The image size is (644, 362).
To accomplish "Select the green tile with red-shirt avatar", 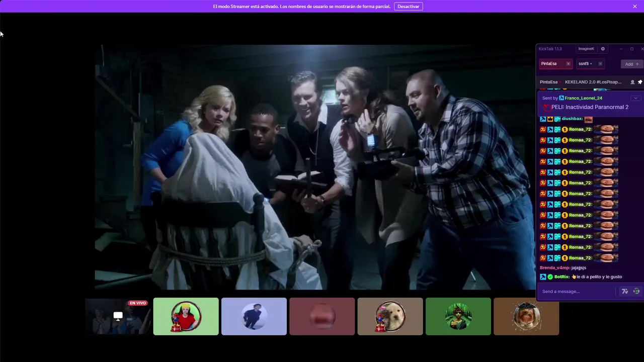I will [186, 316].
